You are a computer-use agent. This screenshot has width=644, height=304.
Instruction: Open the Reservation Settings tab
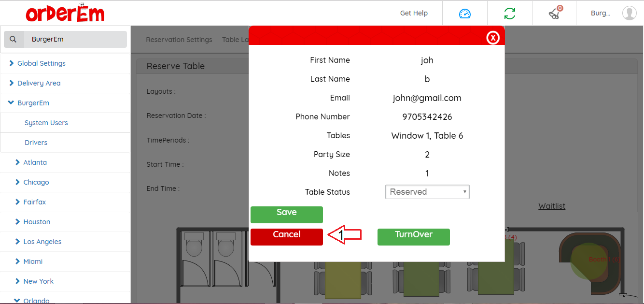tap(179, 40)
